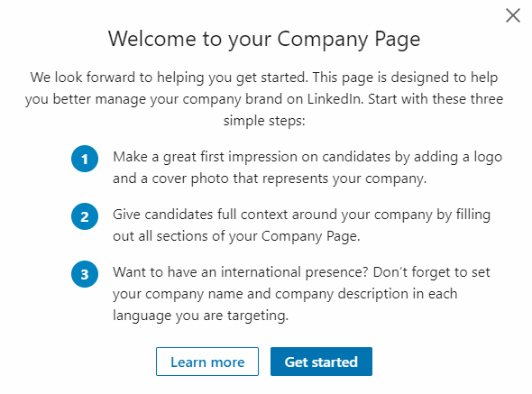Image resolution: width=532 pixels, height=394 pixels.
Task: Click the Get started button
Action: tap(321, 362)
